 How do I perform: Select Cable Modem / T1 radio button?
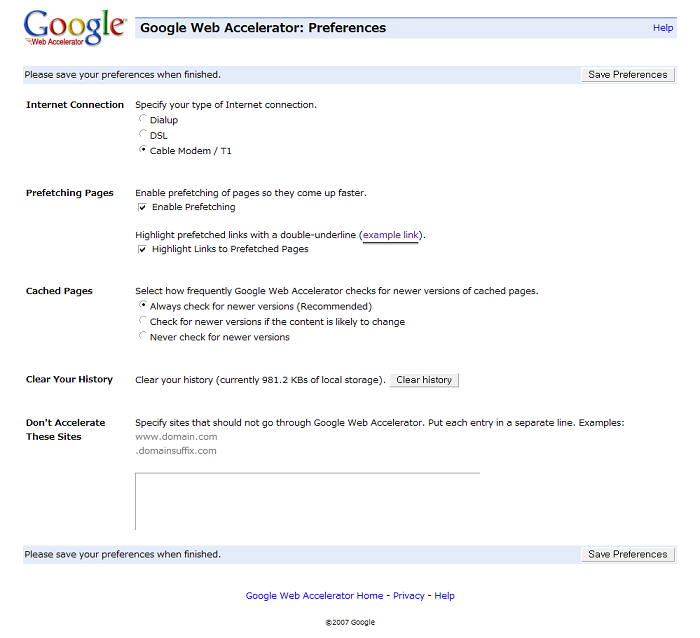pyautogui.click(x=142, y=150)
